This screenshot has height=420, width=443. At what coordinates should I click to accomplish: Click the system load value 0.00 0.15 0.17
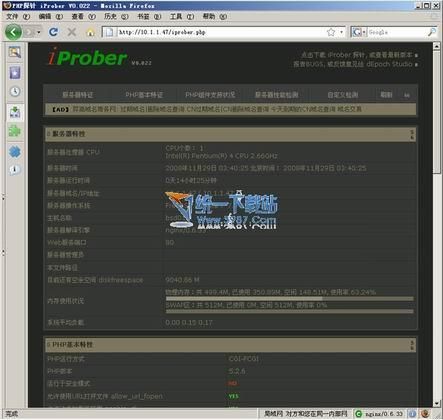click(x=189, y=323)
